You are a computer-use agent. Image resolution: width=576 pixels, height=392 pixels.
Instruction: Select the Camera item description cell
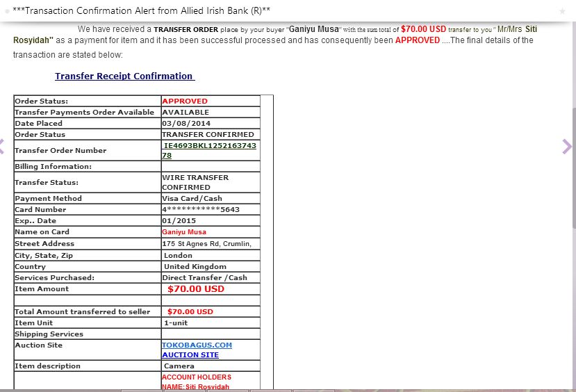211,366
